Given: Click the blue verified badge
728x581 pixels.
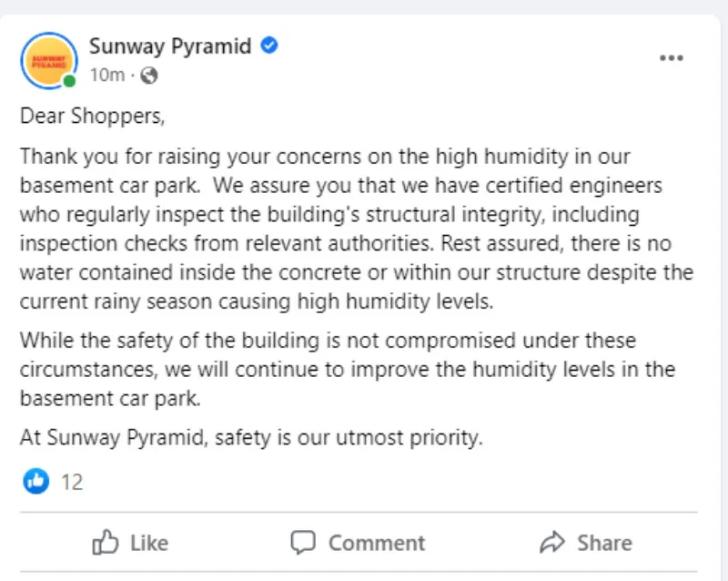Looking at the screenshot, I should [269, 46].
